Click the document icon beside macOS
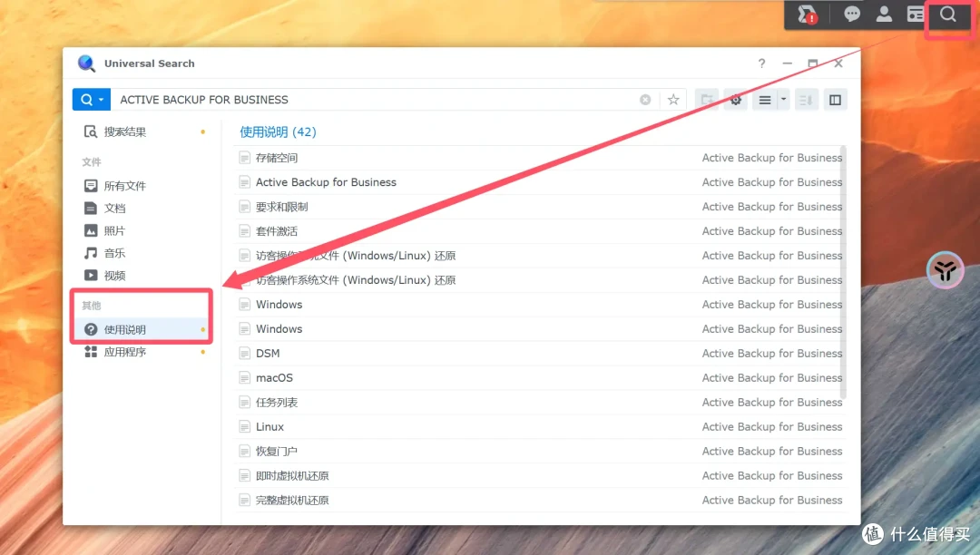980x555 pixels. (x=244, y=377)
